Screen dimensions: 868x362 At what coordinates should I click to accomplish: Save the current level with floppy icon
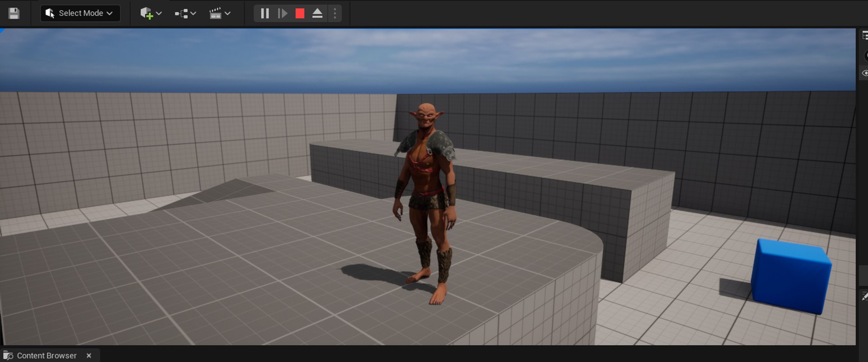[x=14, y=13]
